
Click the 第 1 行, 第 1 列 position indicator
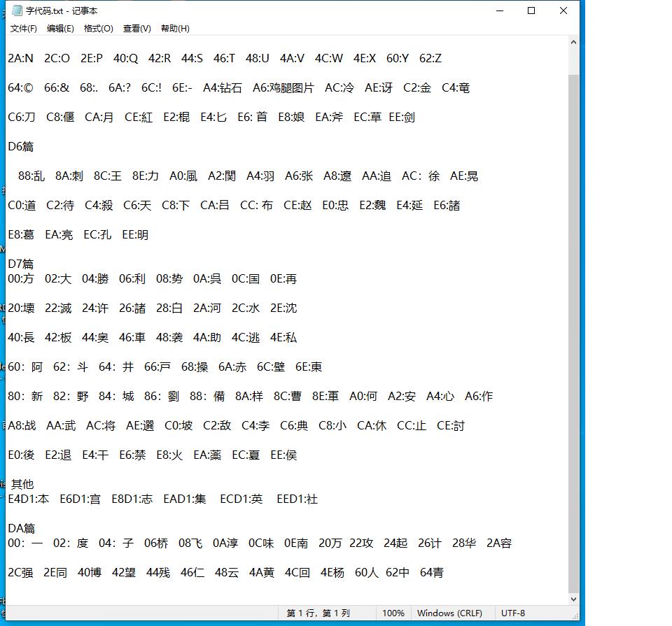click(x=318, y=613)
